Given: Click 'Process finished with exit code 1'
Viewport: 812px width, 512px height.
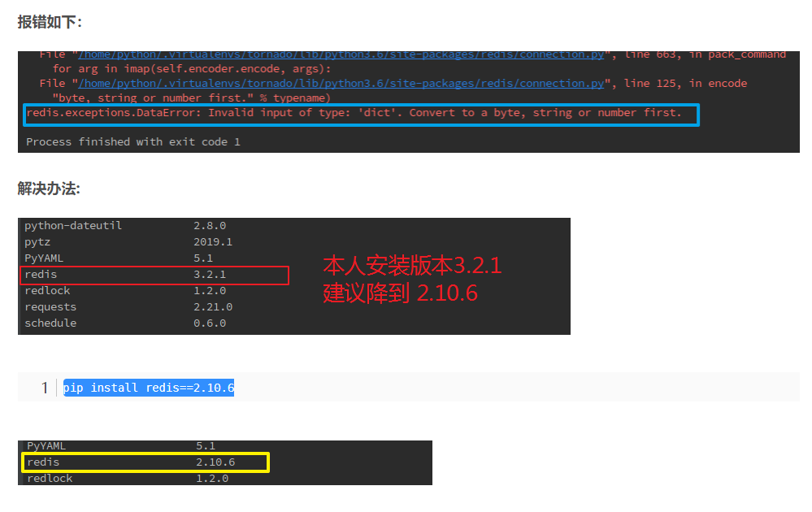Looking at the screenshot, I should (x=133, y=142).
